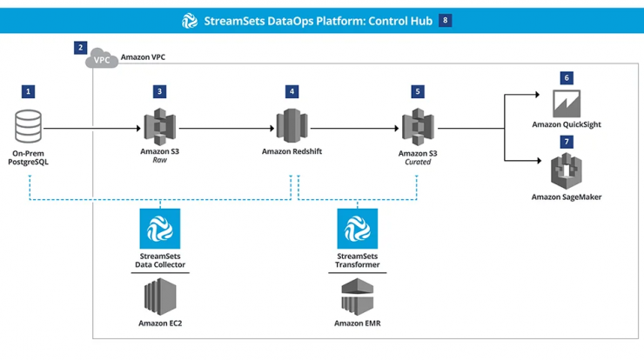Image resolution: width=644 pixels, height=360 pixels.
Task: Click the "Amazon QuickSight" label
Action: pos(567,124)
